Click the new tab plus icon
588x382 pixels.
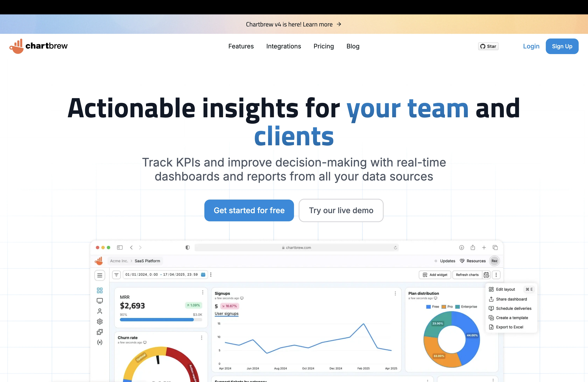click(x=484, y=247)
